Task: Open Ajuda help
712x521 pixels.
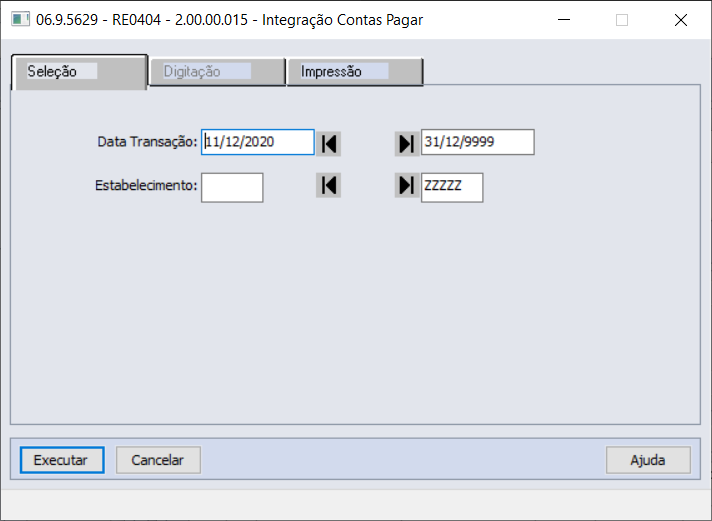Action: [x=648, y=460]
